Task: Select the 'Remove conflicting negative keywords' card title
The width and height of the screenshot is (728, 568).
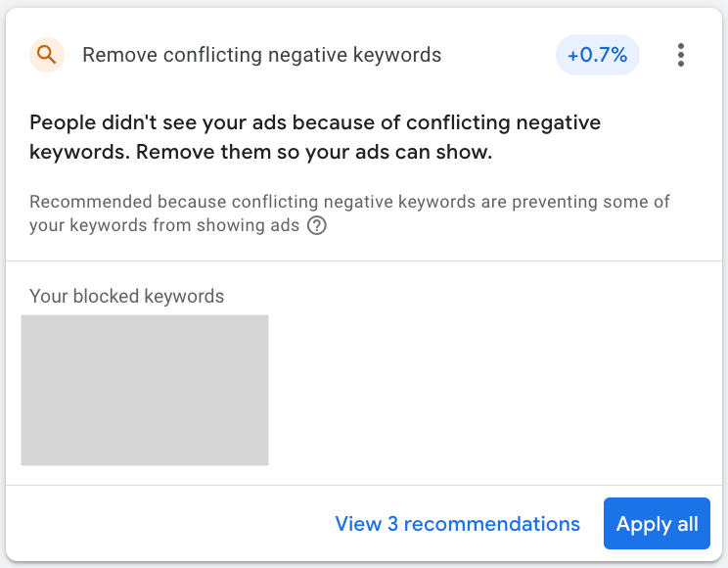Action: click(x=261, y=55)
